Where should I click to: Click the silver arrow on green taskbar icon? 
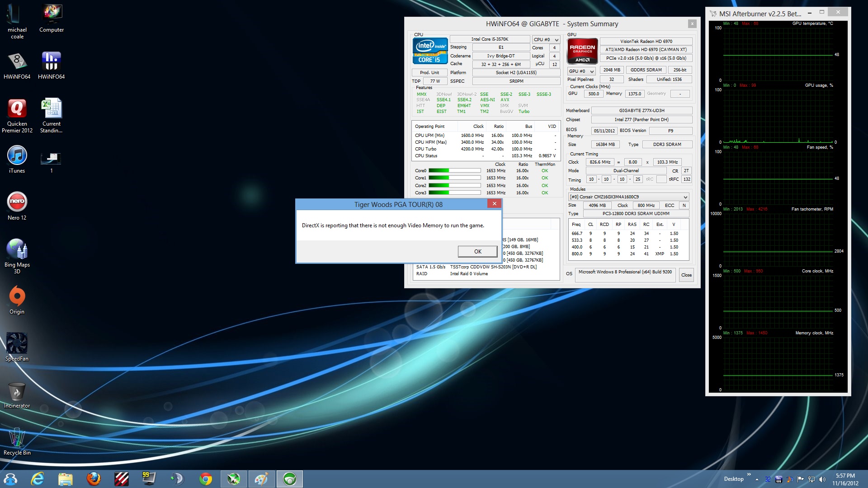(x=233, y=479)
